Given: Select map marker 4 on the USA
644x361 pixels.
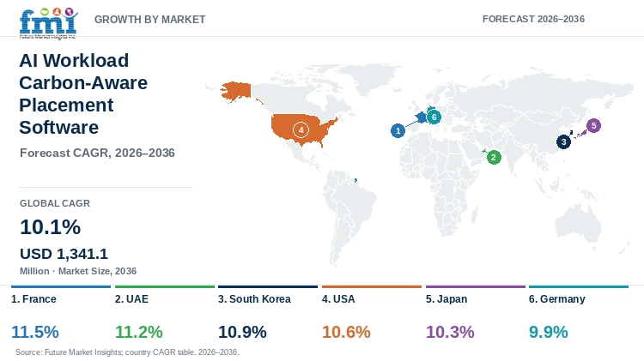Looking at the screenshot, I should 301,130.
